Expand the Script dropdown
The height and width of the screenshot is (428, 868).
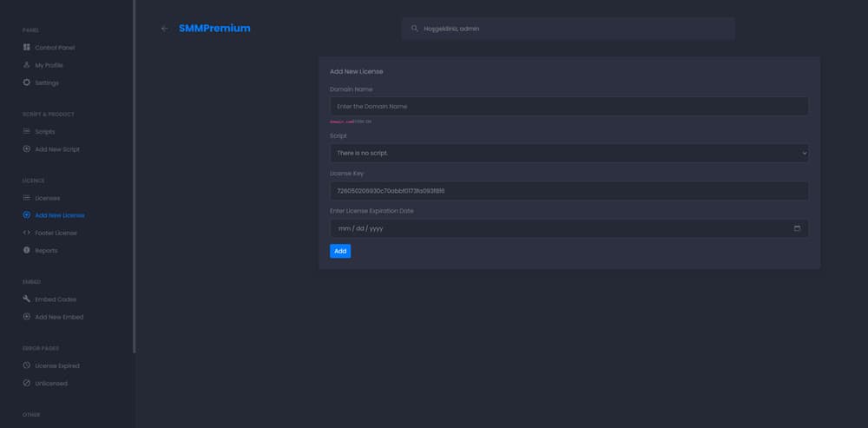pos(569,154)
